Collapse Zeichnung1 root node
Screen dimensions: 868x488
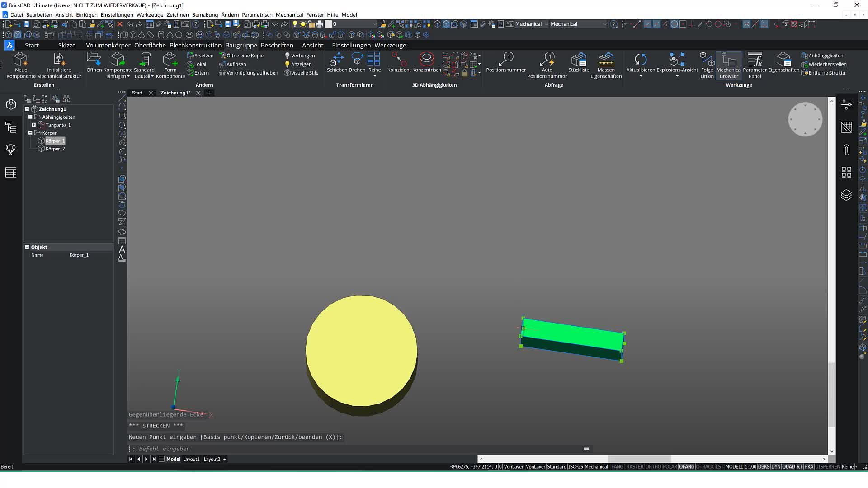pyautogui.click(x=27, y=109)
